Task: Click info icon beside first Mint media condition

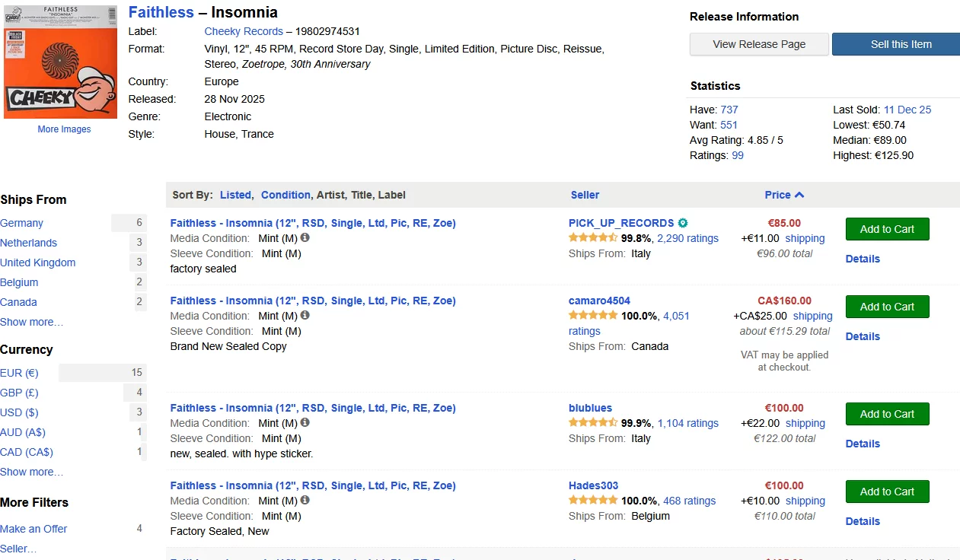Action: [305, 238]
